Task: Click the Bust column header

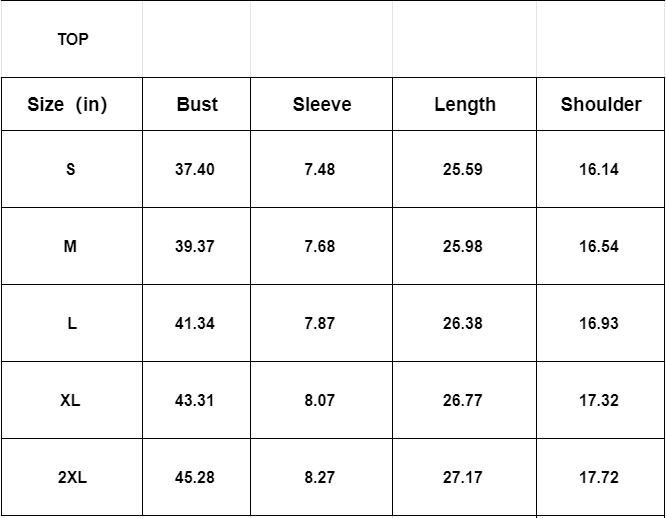Action: tap(197, 104)
